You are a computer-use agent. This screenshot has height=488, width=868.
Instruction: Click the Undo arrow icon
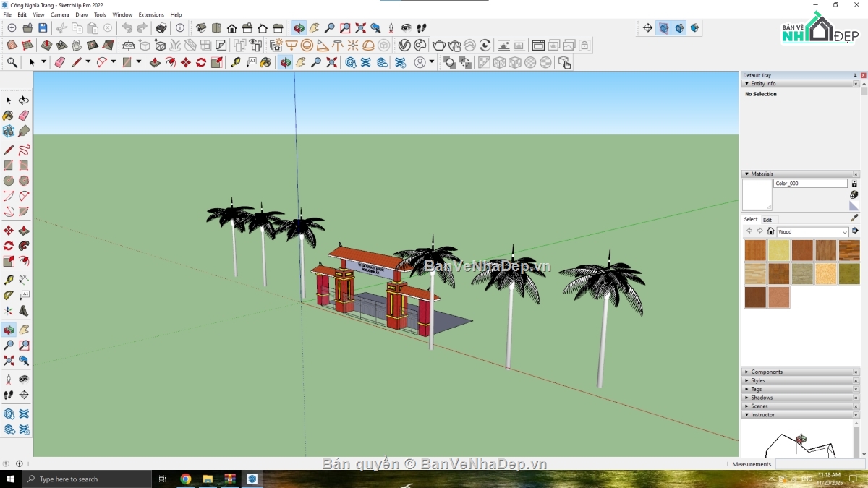127,28
